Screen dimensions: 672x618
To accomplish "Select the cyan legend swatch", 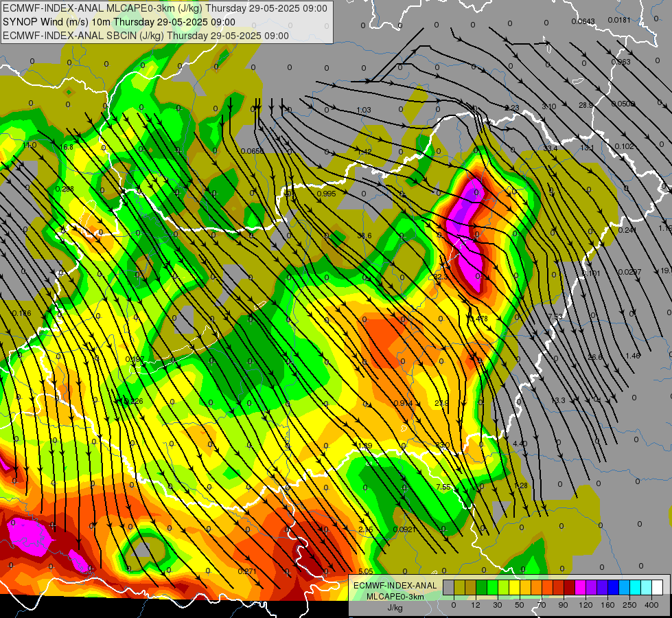I will [636, 587].
